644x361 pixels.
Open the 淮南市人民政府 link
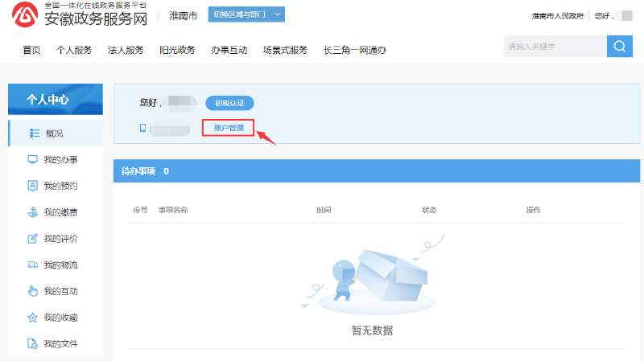[558, 16]
